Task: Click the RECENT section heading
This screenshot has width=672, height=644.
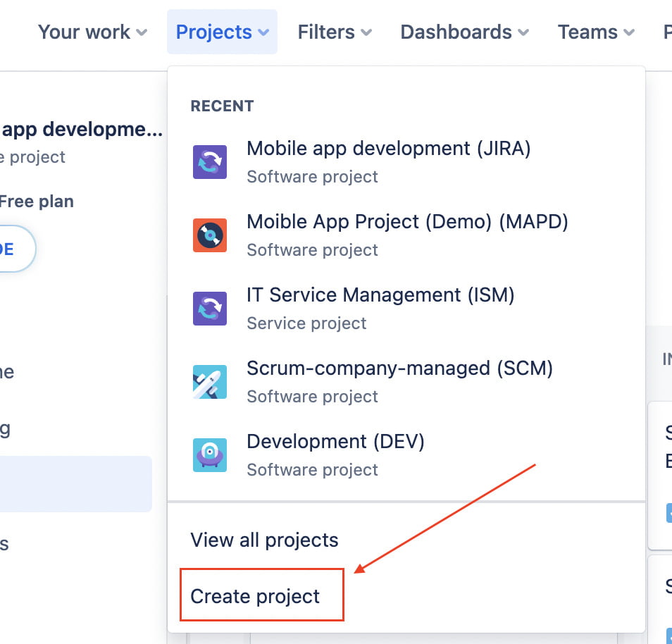Action: 222,106
